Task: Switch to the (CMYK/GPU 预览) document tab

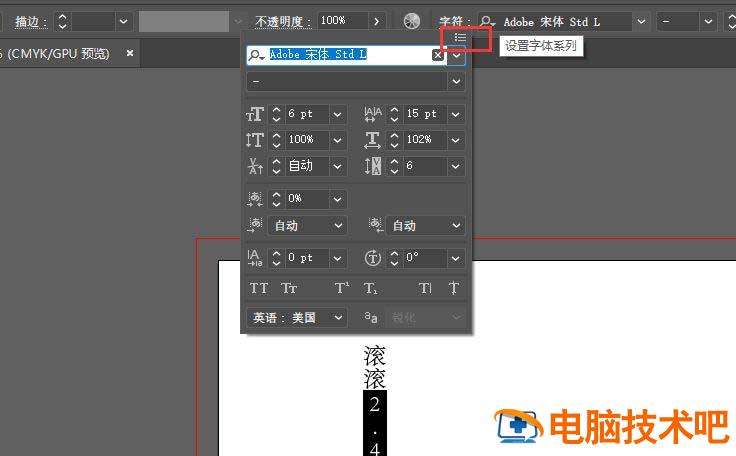Action: [55, 54]
